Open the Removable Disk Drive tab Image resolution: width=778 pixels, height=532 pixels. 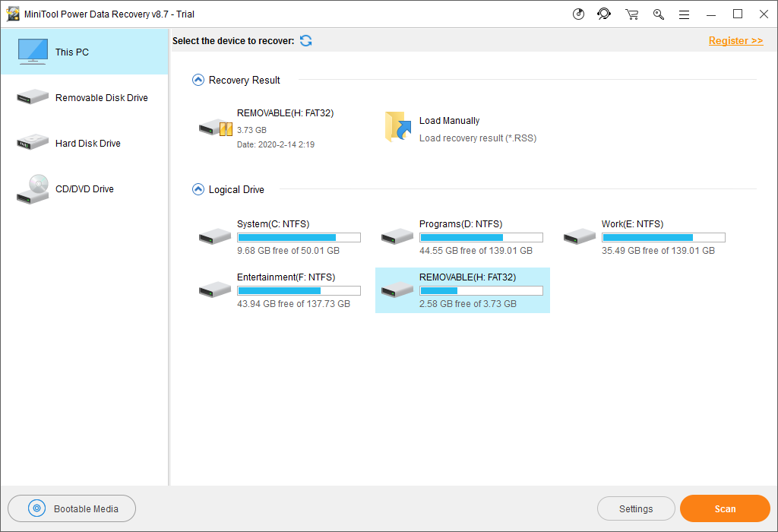tap(84, 98)
